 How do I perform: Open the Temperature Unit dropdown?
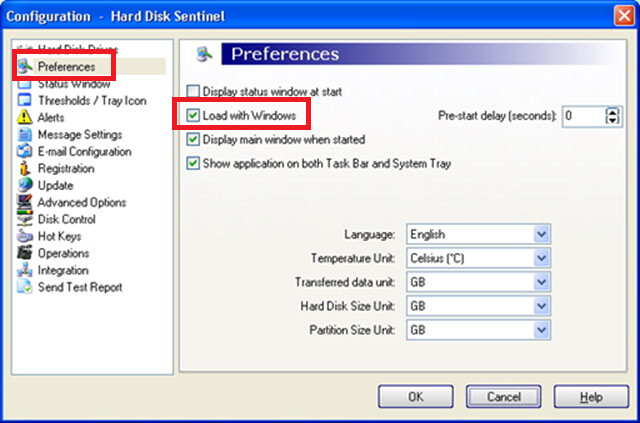[x=478, y=258]
